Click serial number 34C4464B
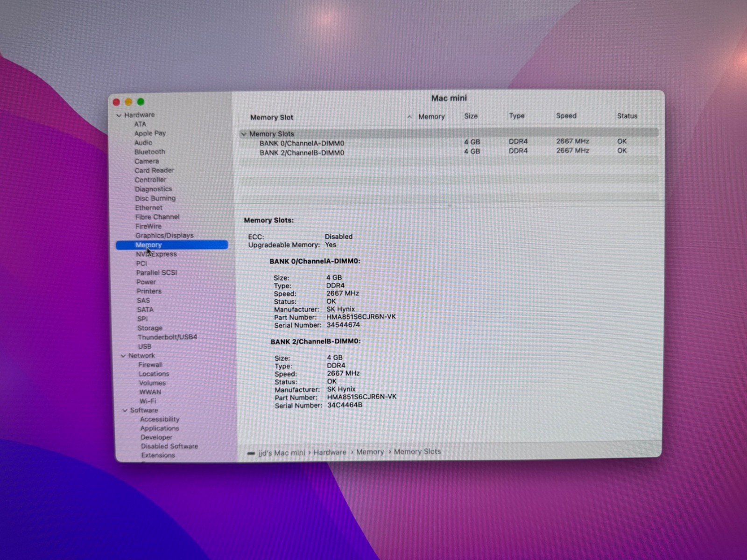Image resolution: width=747 pixels, height=560 pixels. 345,405
